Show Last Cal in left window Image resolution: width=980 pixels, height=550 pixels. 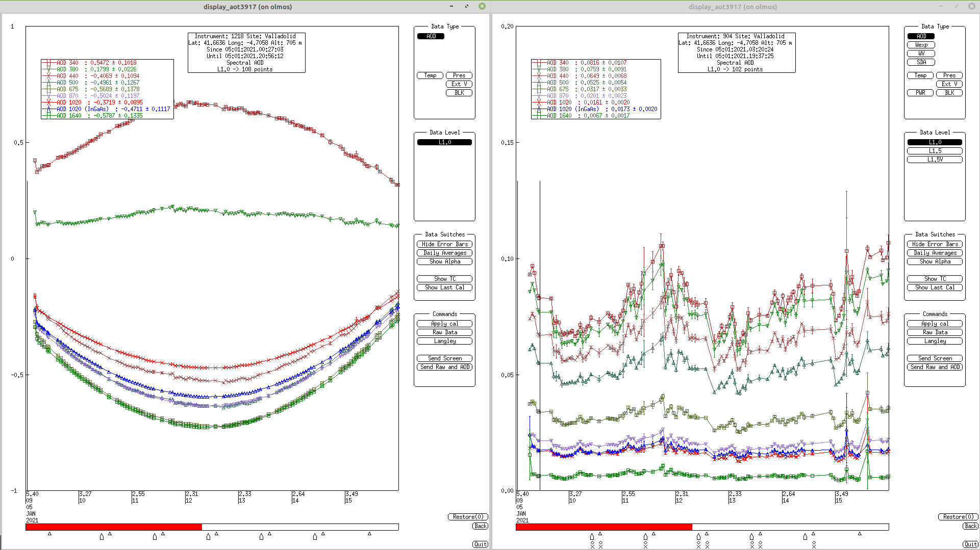pos(444,287)
